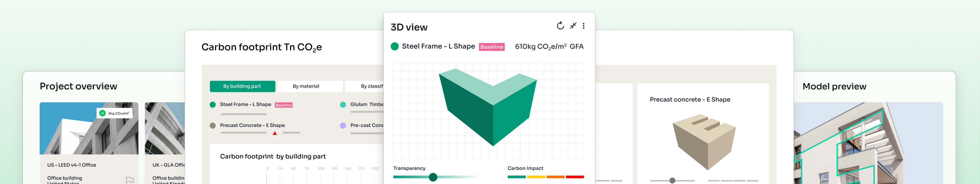Collapse the 3D view panel icon
Screen dimensions: 980x184
coord(573,26)
